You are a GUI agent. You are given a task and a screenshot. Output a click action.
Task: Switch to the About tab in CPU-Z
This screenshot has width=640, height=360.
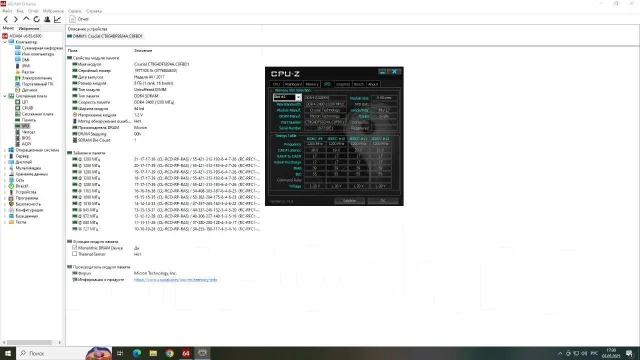(x=373, y=84)
